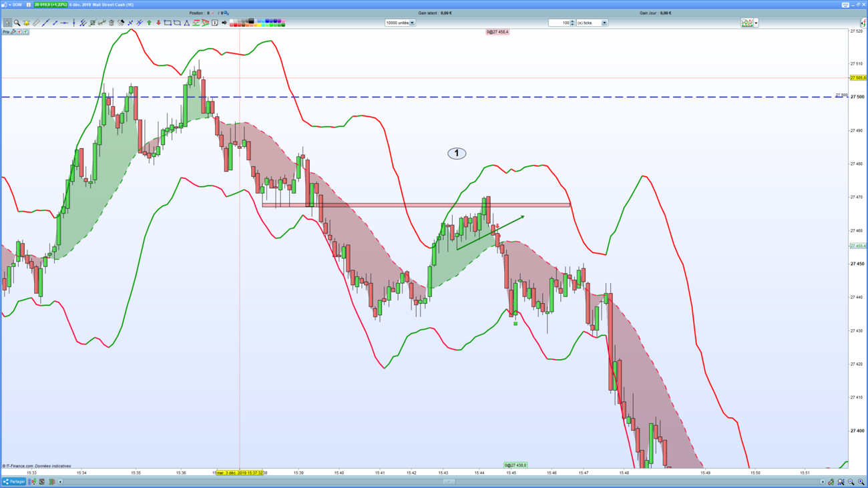Open the DOW instrument dropdown arrow
868x488 pixels.
click(x=10, y=5)
